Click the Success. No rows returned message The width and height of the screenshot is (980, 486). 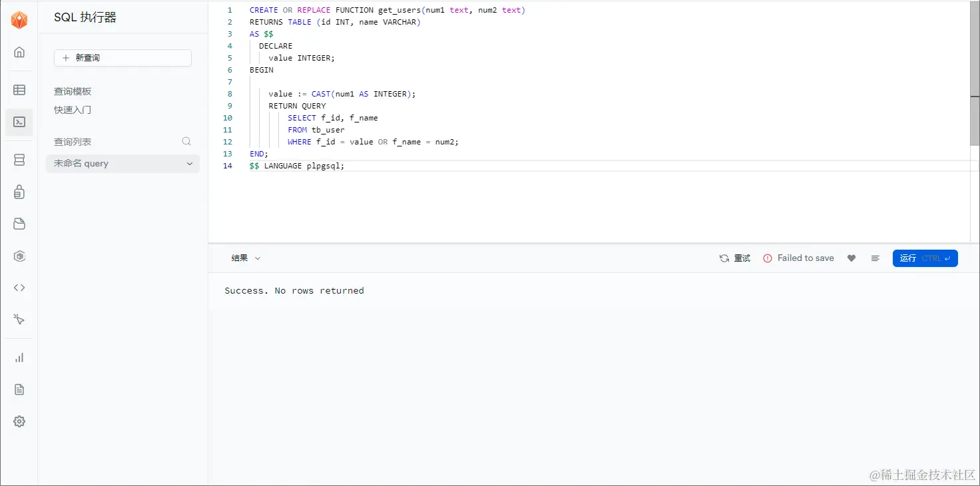point(294,290)
